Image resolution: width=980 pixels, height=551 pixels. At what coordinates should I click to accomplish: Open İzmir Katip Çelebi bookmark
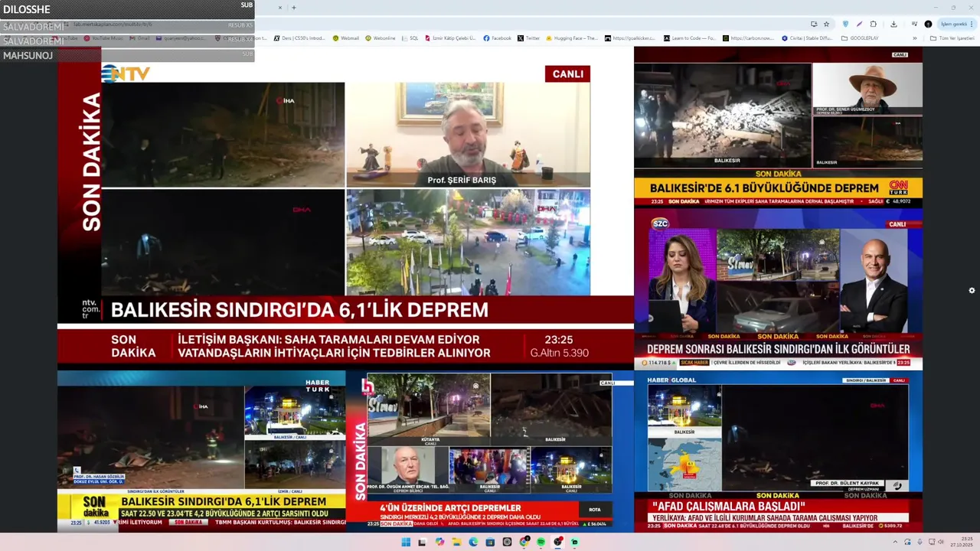coord(450,38)
